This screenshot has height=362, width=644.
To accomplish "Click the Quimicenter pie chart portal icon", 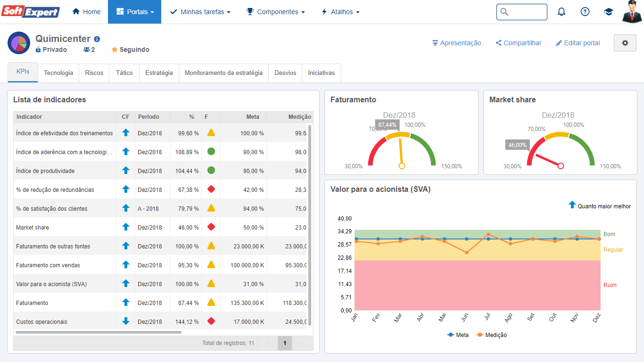I will tap(19, 43).
